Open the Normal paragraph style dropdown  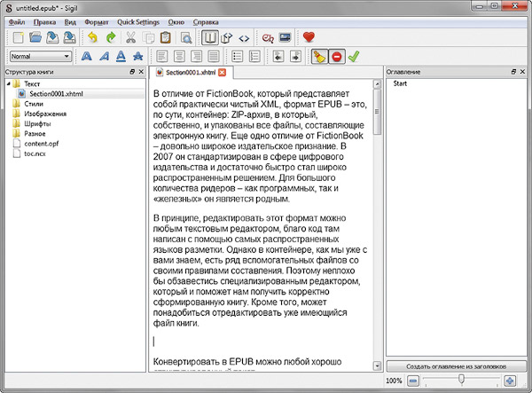tap(41, 57)
